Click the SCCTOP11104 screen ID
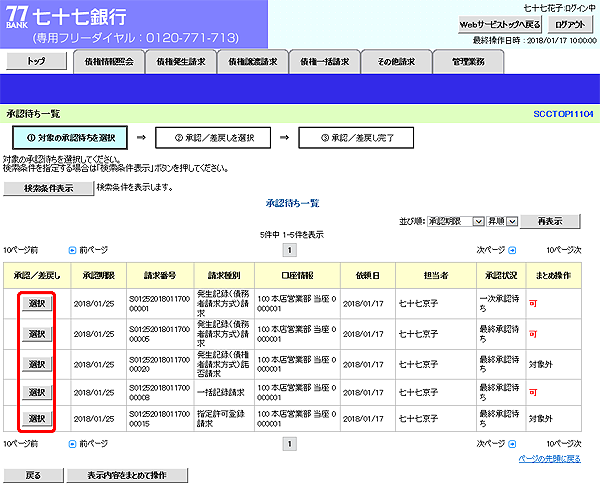The width and height of the screenshot is (600, 491). tap(563, 114)
